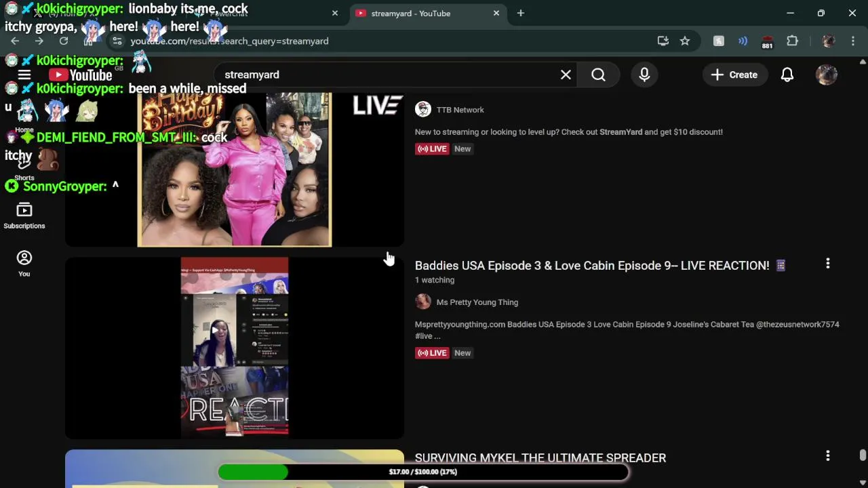The width and height of the screenshot is (868, 488).
Task: Open a new browser tab
Action: coord(520,13)
